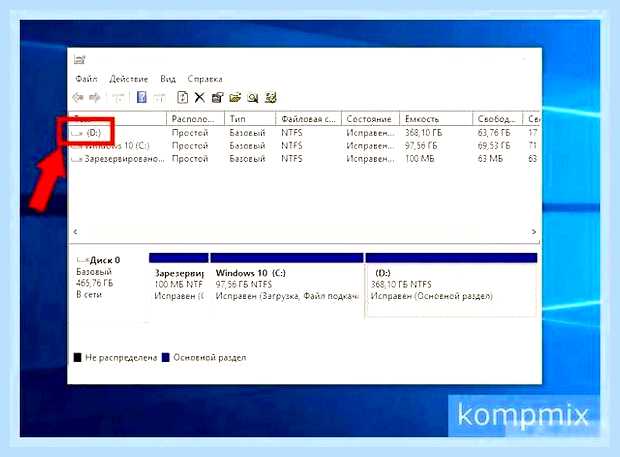The height and width of the screenshot is (457, 620).
Task: Click the Back arrow toolbar icon
Action: (78, 97)
